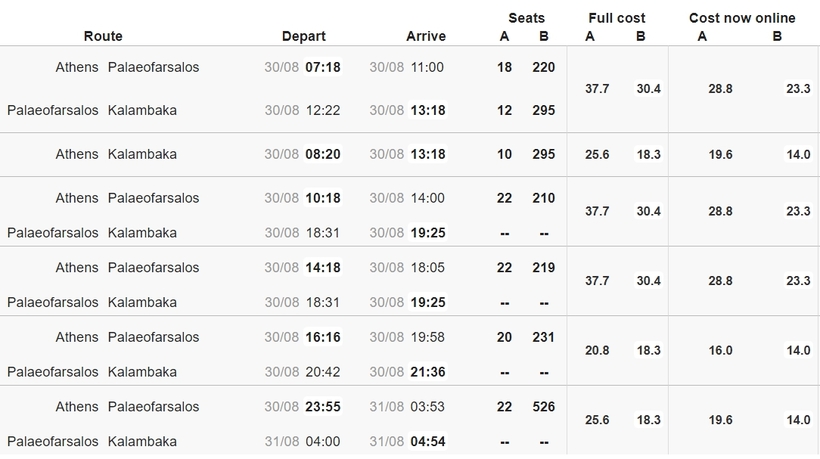
Task: Select class A full cost 20.8
Action: pos(597,351)
